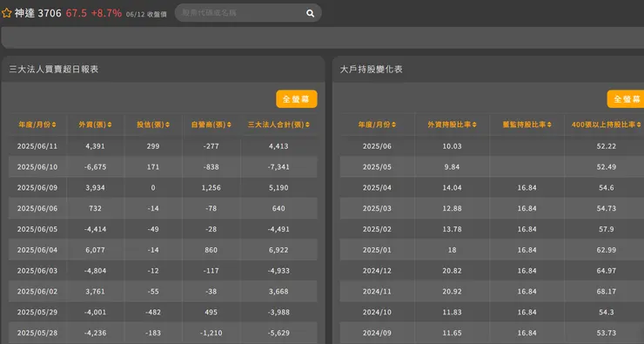Click the 大戶持股變化表 panel title
This screenshot has width=644, height=344.
pyautogui.click(x=372, y=69)
